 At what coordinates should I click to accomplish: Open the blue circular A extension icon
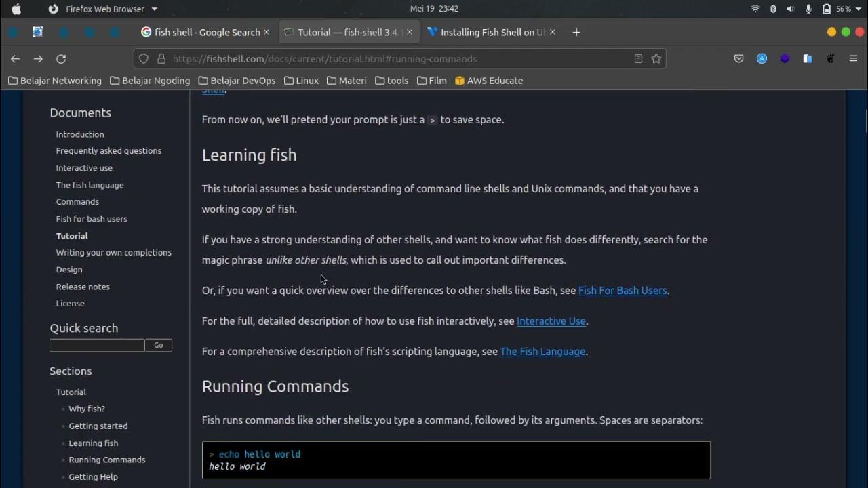tap(762, 59)
